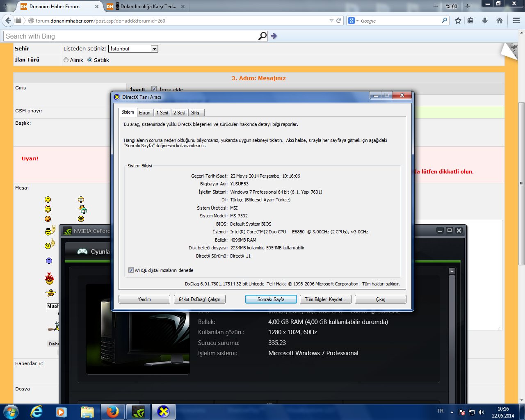Toggle WHQL dijital imzalarını denetle checkbox
525x420 pixels.
pyautogui.click(x=131, y=270)
